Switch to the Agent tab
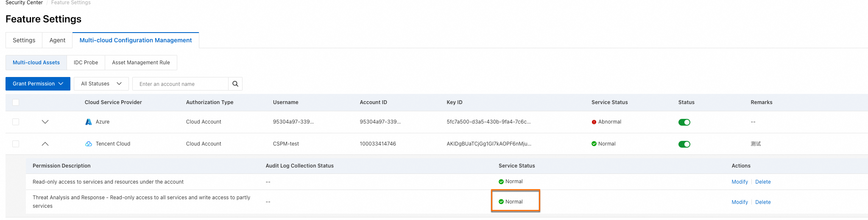The height and width of the screenshot is (220, 868). [57, 40]
